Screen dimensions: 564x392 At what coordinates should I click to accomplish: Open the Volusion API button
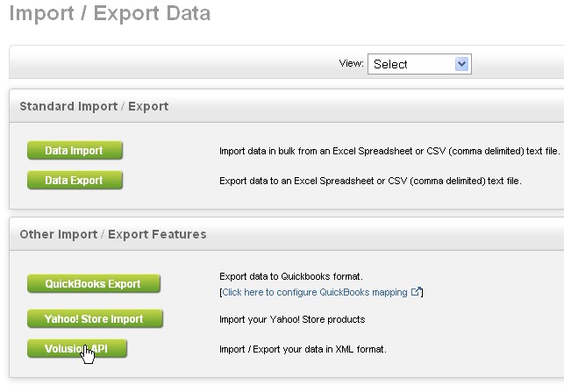(x=77, y=348)
